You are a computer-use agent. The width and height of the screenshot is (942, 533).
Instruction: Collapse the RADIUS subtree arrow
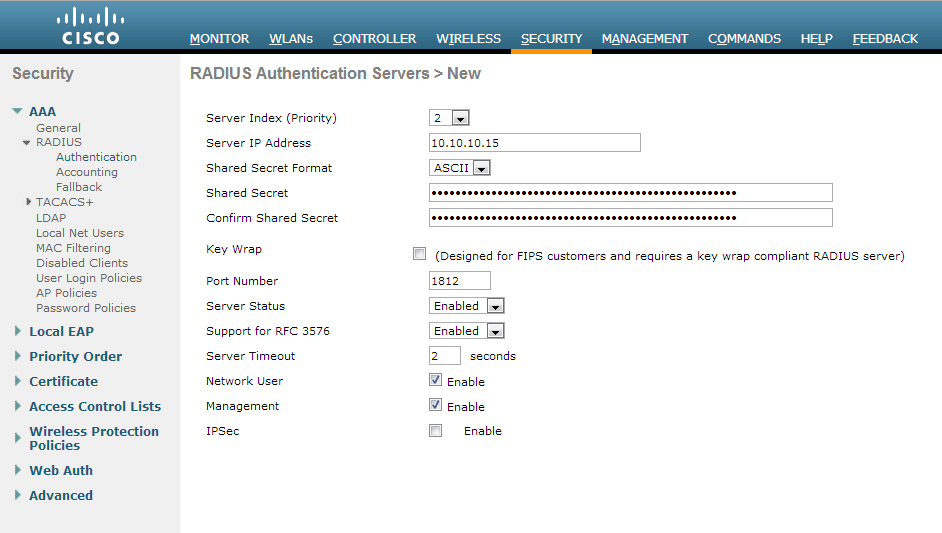tap(26, 142)
